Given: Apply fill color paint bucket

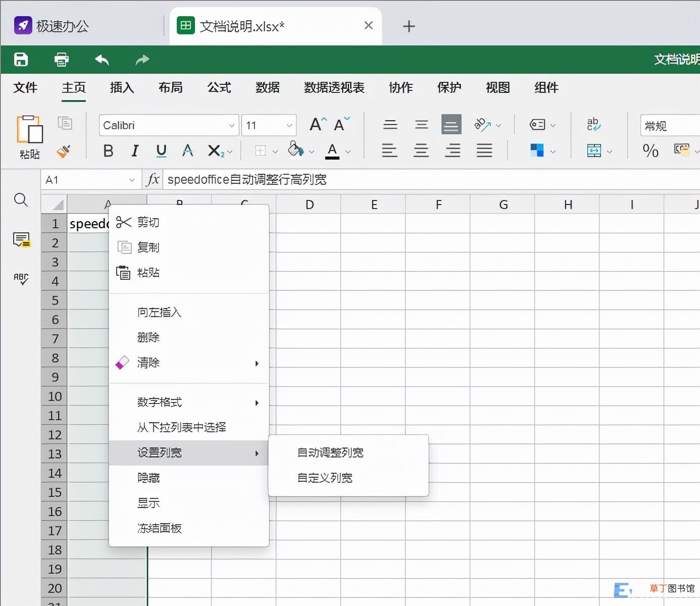Looking at the screenshot, I should pos(295,149).
